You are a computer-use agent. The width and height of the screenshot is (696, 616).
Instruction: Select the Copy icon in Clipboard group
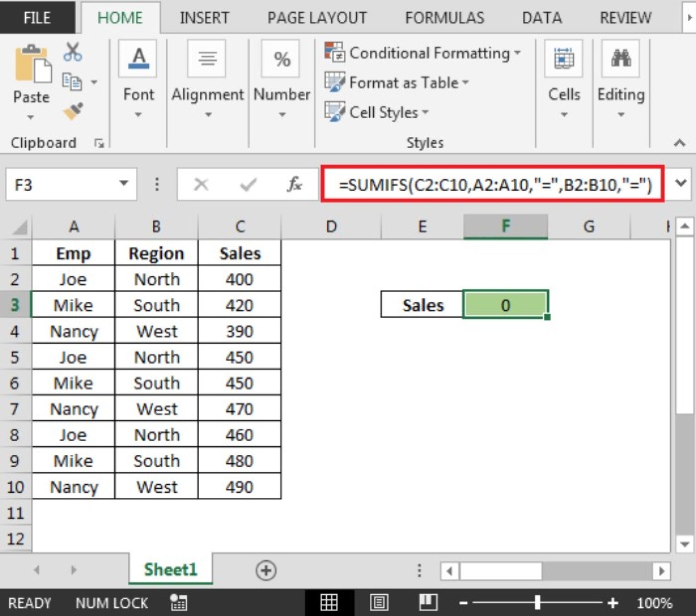pos(72,81)
